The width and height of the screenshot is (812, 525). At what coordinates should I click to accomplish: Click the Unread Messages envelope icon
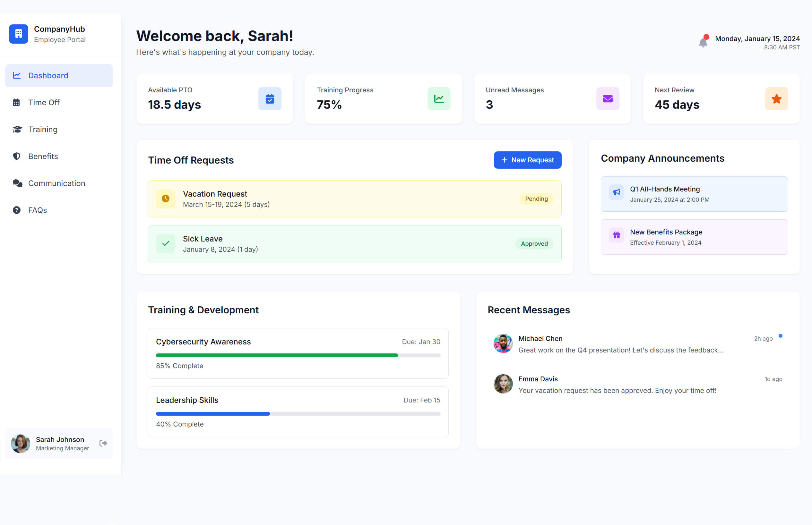pos(608,99)
